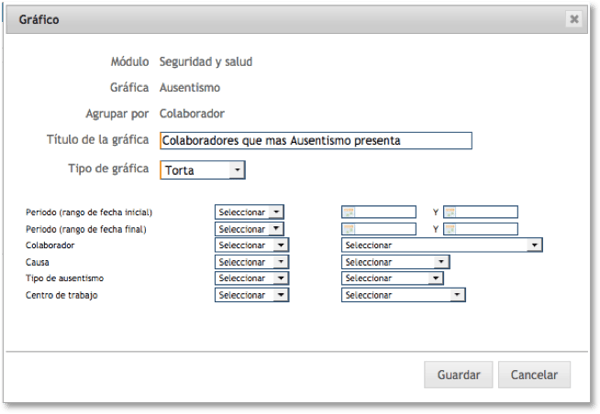
Task: Open the Causa value dropdown
Action: pyautogui.click(x=395, y=262)
